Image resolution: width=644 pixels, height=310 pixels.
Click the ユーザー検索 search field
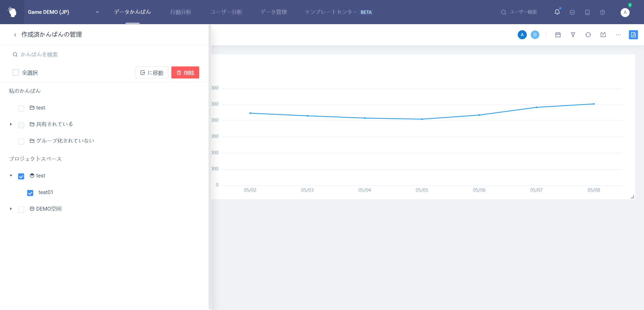point(519,12)
